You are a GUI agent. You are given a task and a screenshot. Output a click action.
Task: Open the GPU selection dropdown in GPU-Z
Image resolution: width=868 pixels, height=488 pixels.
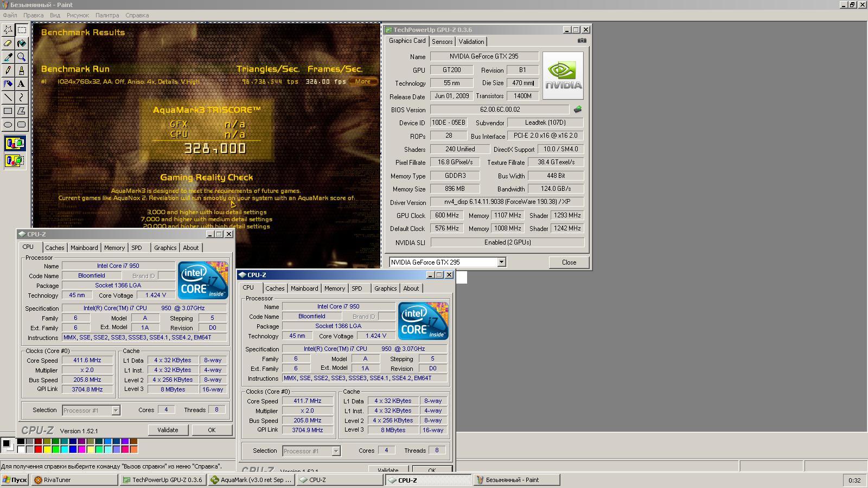coord(501,262)
